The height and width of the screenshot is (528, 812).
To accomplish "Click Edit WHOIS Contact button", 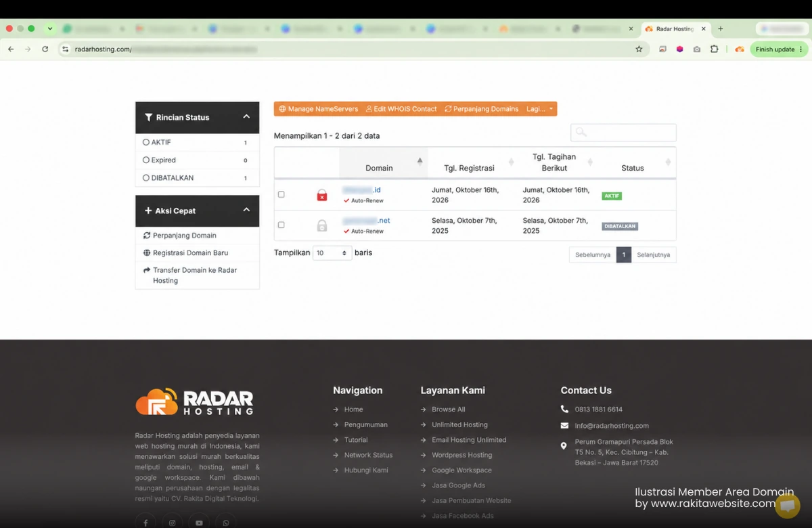I will [401, 109].
